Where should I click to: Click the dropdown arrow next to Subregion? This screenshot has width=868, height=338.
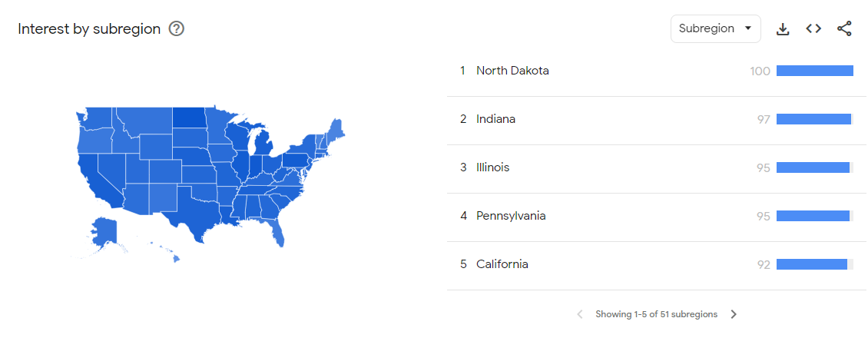(x=748, y=28)
